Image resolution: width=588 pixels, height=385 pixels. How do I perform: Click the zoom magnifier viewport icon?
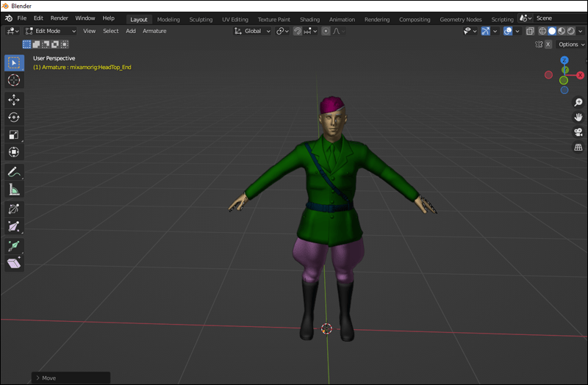(578, 103)
